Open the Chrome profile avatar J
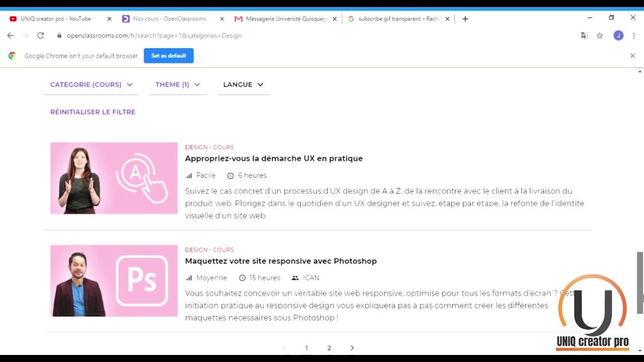The width and height of the screenshot is (644, 362). tap(618, 36)
